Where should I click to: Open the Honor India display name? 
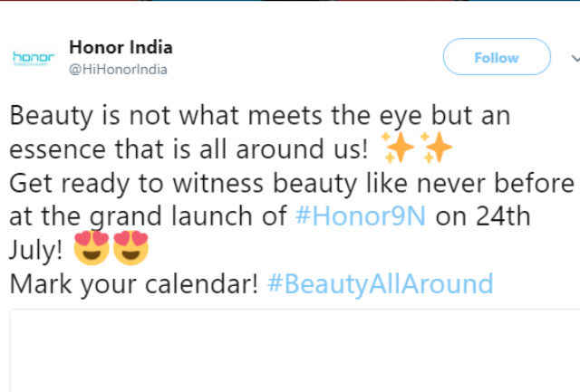tap(121, 47)
